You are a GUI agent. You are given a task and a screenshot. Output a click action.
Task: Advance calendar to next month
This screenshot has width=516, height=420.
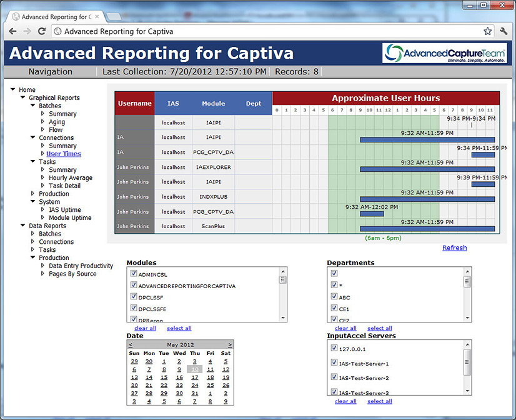230,344
